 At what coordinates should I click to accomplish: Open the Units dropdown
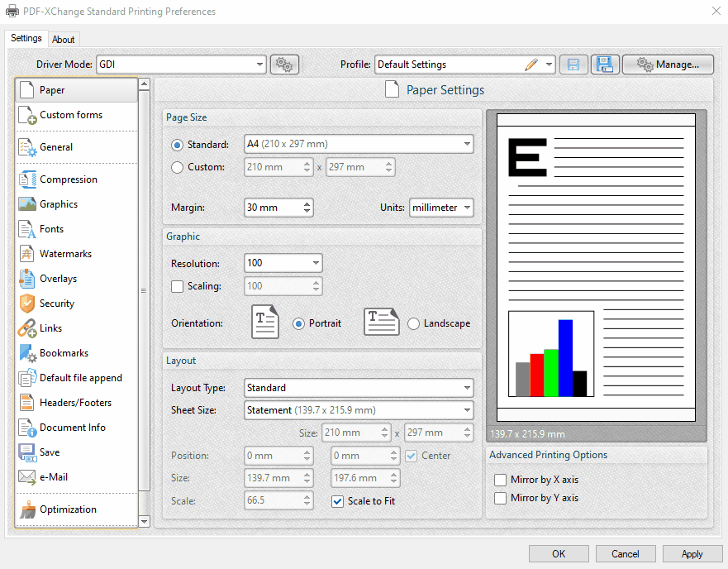pyautogui.click(x=440, y=208)
